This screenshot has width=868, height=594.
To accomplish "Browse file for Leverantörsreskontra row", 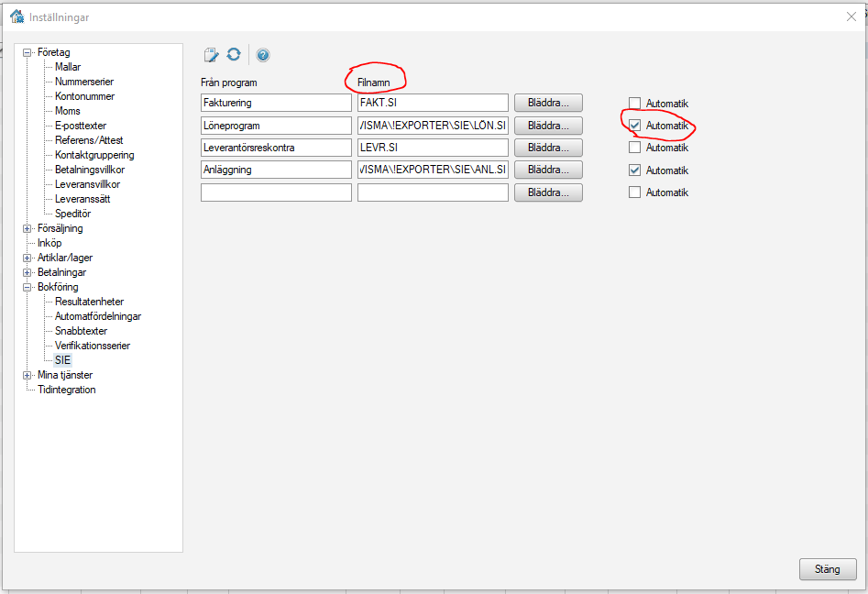I will (x=548, y=148).
